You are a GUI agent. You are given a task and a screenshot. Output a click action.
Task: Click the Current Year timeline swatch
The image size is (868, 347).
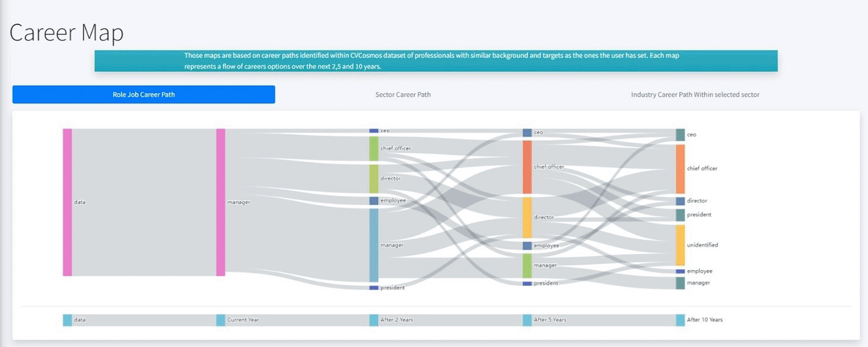coord(221,320)
